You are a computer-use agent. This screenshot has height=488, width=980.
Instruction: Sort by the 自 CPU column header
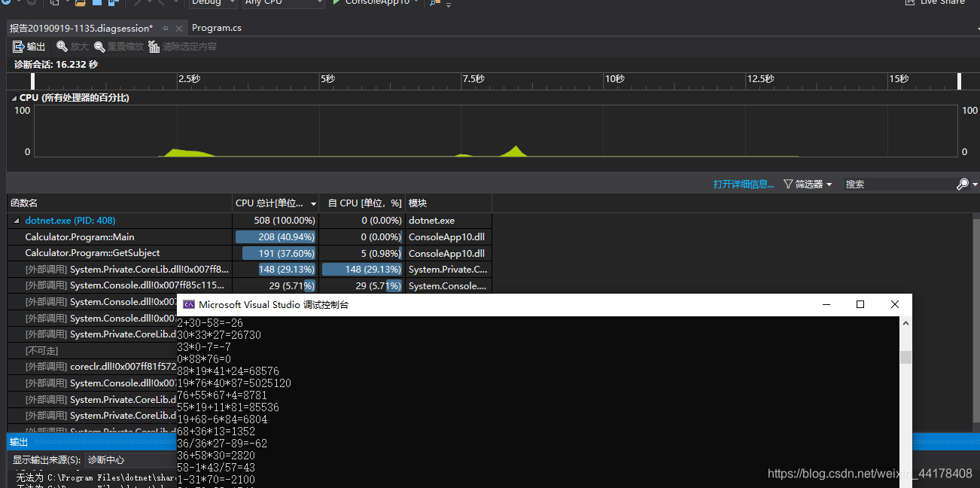(362, 203)
